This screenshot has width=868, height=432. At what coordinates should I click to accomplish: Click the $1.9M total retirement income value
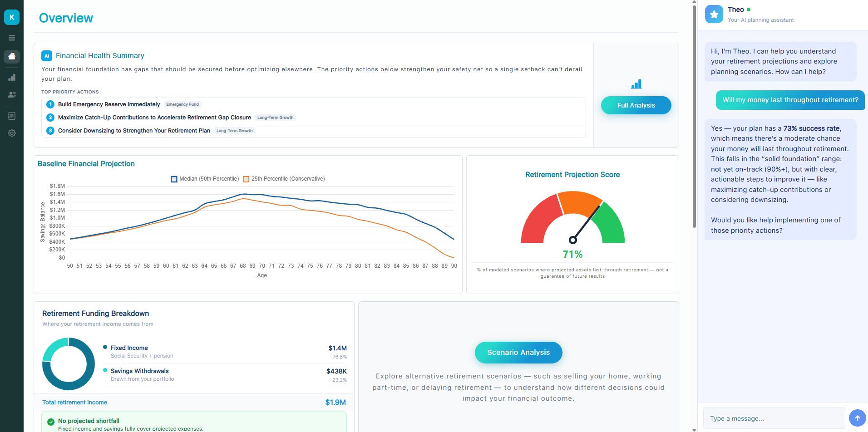(x=335, y=403)
